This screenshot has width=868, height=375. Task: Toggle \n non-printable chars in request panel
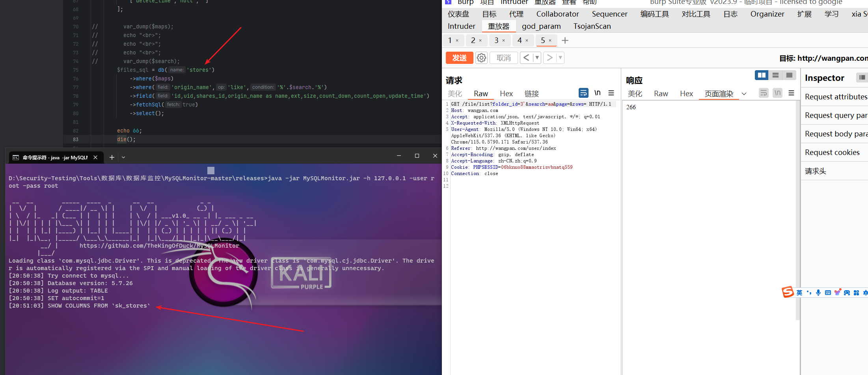pyautogui.click(x=598, y=93)
